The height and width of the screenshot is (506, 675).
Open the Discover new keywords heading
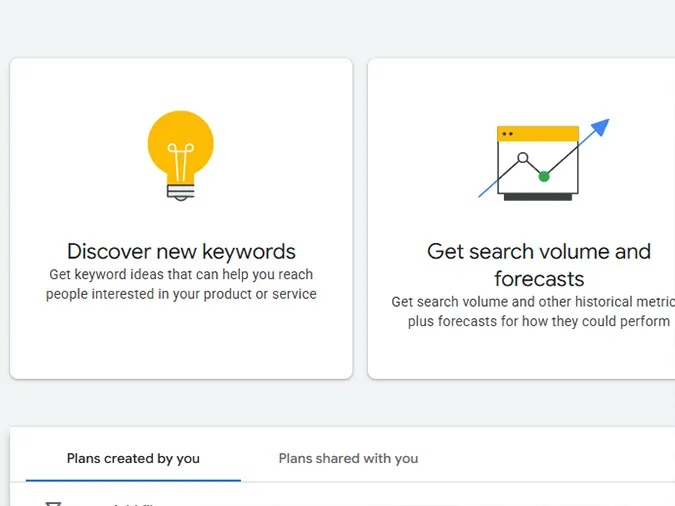coord(181,251)
